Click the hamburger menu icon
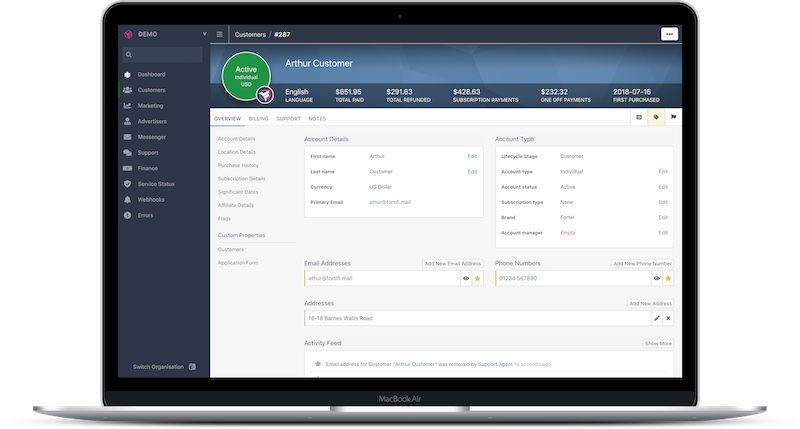Image resolution: width=800 pixels, height=429 pixels. click(x=220, y=34)
